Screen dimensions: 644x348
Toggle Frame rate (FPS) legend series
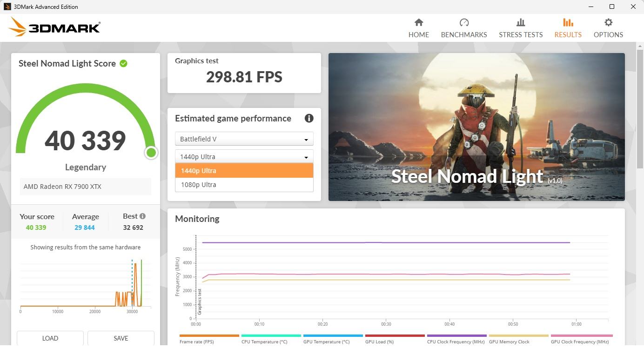(x=209, y=339)
